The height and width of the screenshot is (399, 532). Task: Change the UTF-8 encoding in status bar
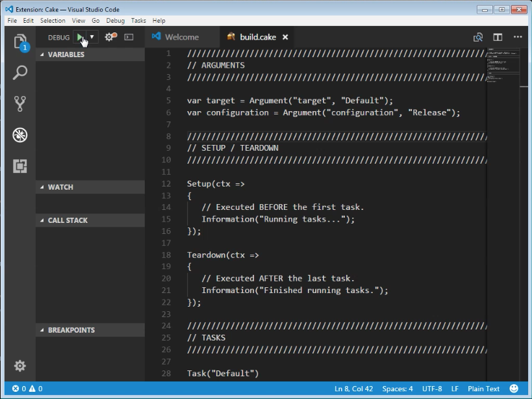click(x=432, y=389)
